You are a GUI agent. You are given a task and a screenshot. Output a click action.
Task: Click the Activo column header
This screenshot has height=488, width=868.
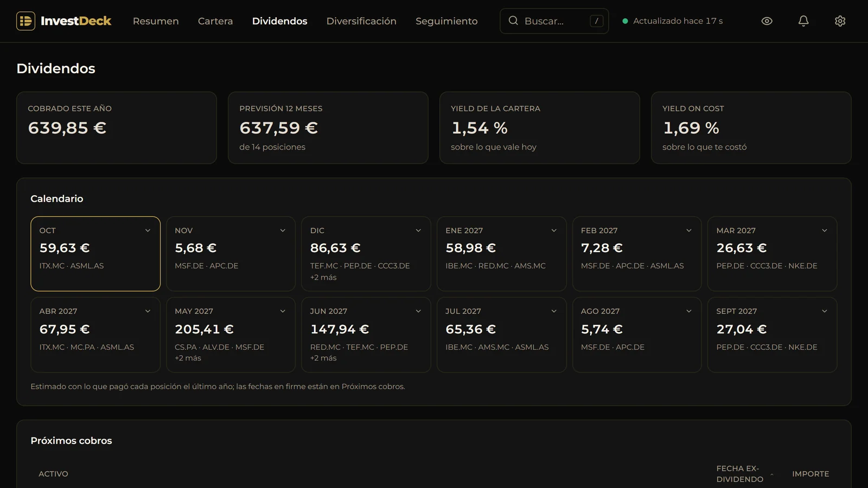coord(53,474)
